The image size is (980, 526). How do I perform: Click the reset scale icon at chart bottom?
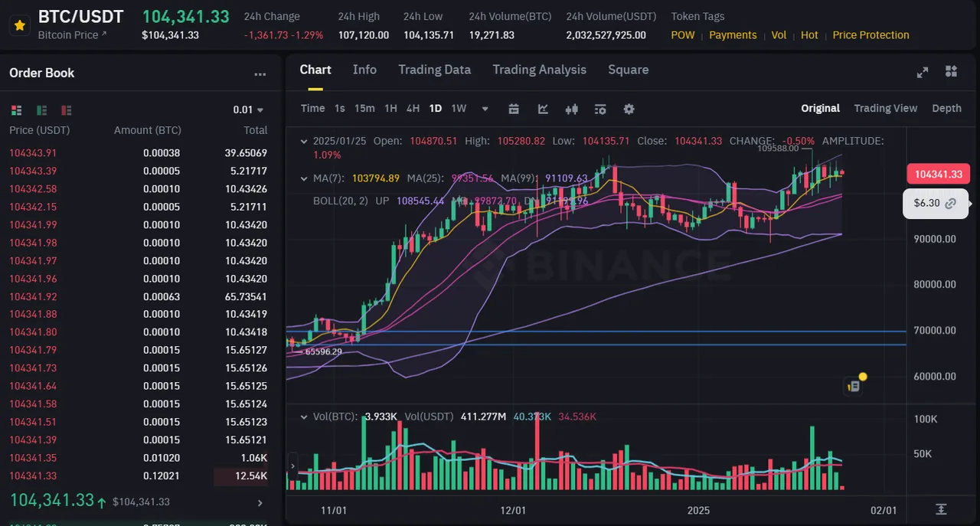pos(941,509)
